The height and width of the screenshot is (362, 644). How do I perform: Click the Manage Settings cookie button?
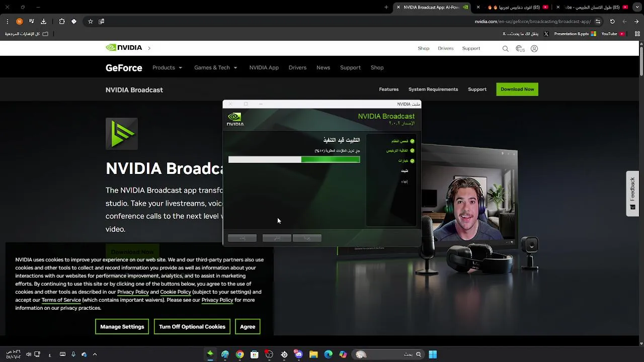tap(122, 327)
